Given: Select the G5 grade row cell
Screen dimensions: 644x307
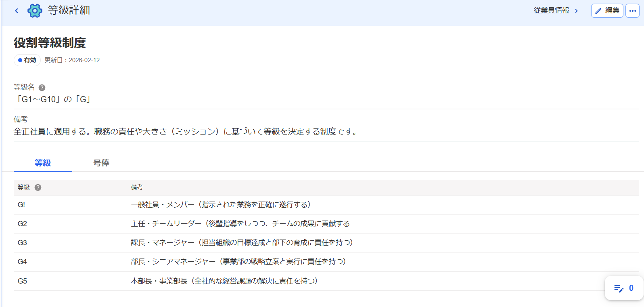Looking at the screenshot, I should click(22, 281).
